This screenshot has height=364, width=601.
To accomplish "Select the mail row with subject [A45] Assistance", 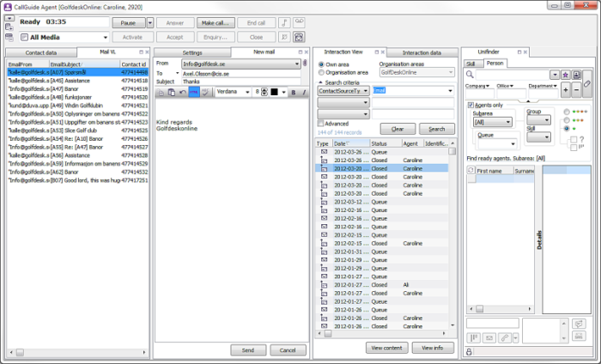I will 78,81.
